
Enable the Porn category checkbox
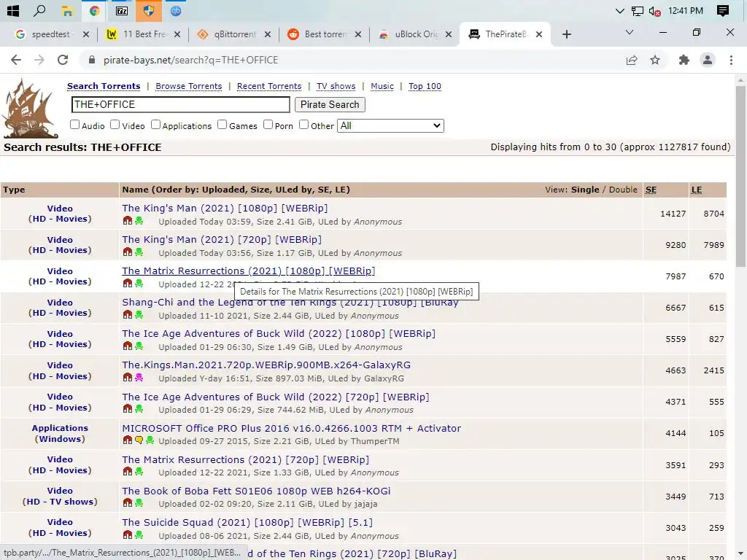click(268, 125)
